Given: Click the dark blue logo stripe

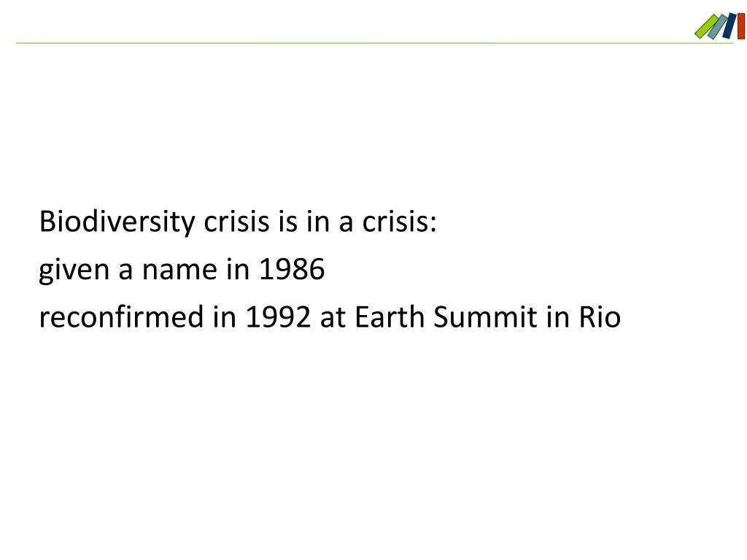Looking at the screenshot, I should point(729,26).
